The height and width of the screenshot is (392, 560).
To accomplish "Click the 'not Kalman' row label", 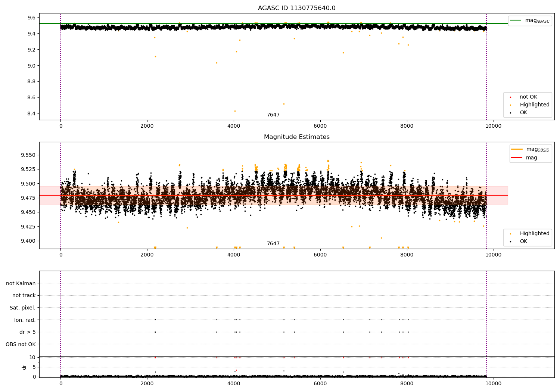I will click(x=21, y=283).
